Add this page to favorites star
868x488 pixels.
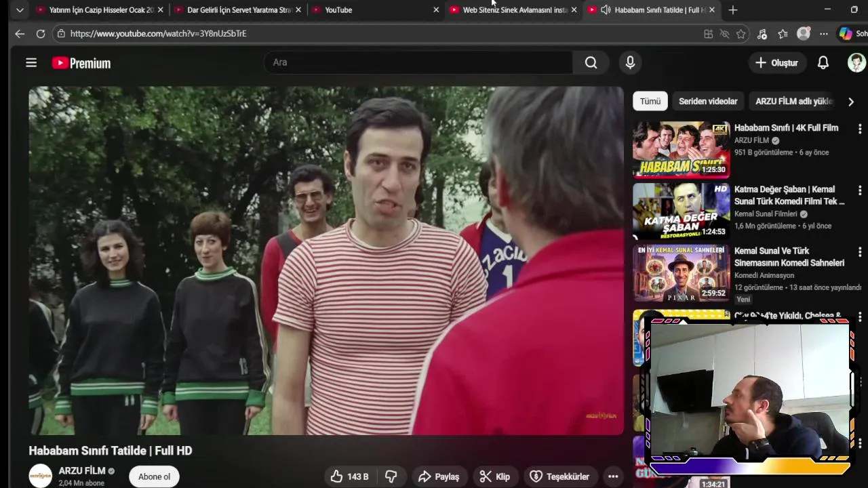[741, 34]
